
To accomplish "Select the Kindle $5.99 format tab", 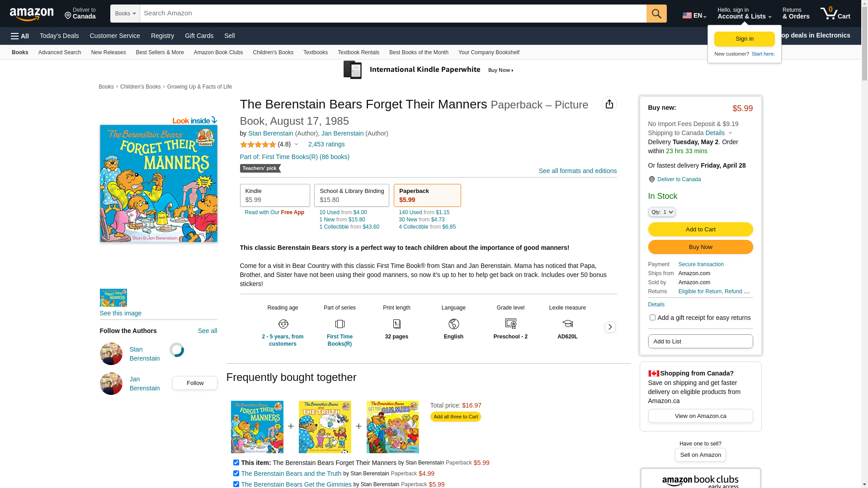I will [x=275, y=195].
